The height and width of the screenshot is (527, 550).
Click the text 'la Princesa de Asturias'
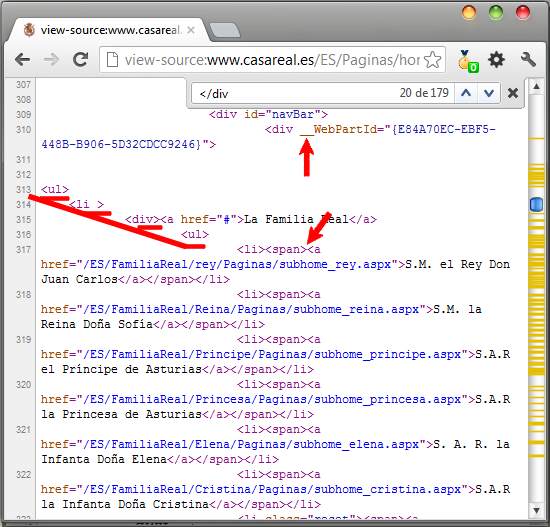pyautogui.click(x=121, y=414)
